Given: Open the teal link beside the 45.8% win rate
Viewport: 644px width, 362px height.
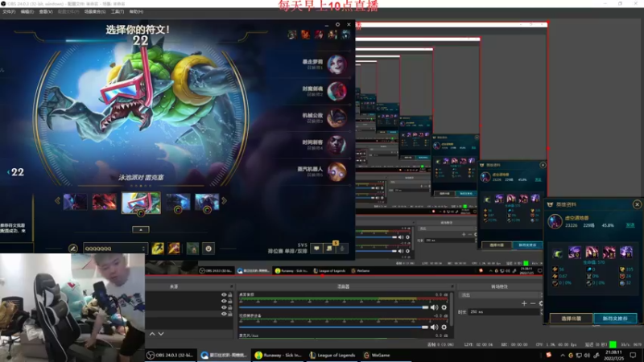Looking at the screenshot, I should click(x=630, y=225).
